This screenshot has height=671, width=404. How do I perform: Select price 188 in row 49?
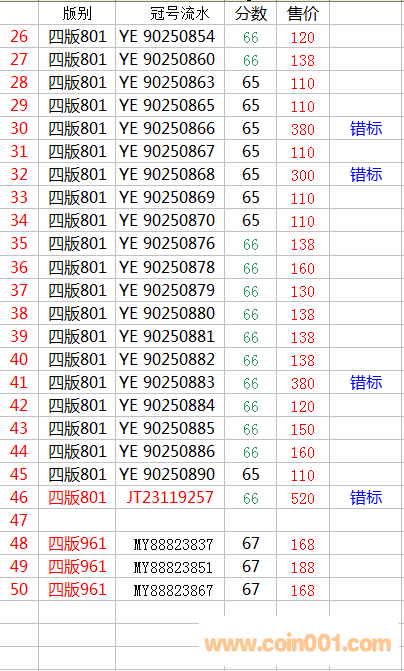point(303,567)
